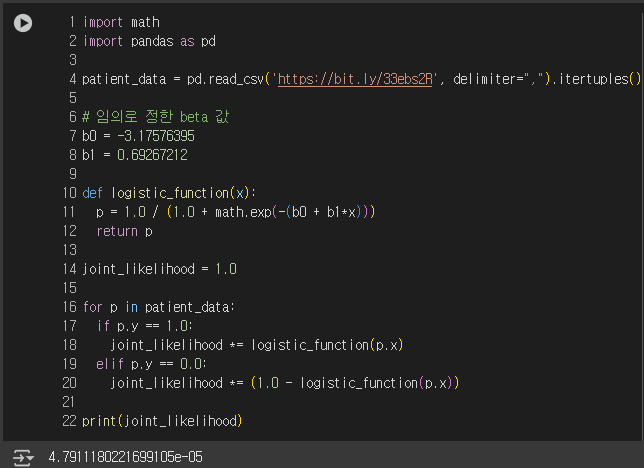Click empty line number 3
Screen dimensions: 644x468
click(73, 60)
